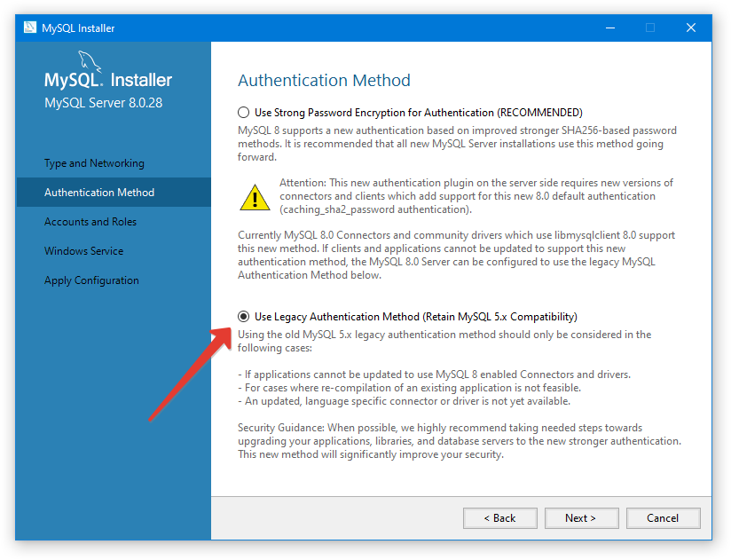Click the MySQL Installer title bar icon
Image resolution: width=731 pixels, height=560 pixels.
(x=30, y=28)
